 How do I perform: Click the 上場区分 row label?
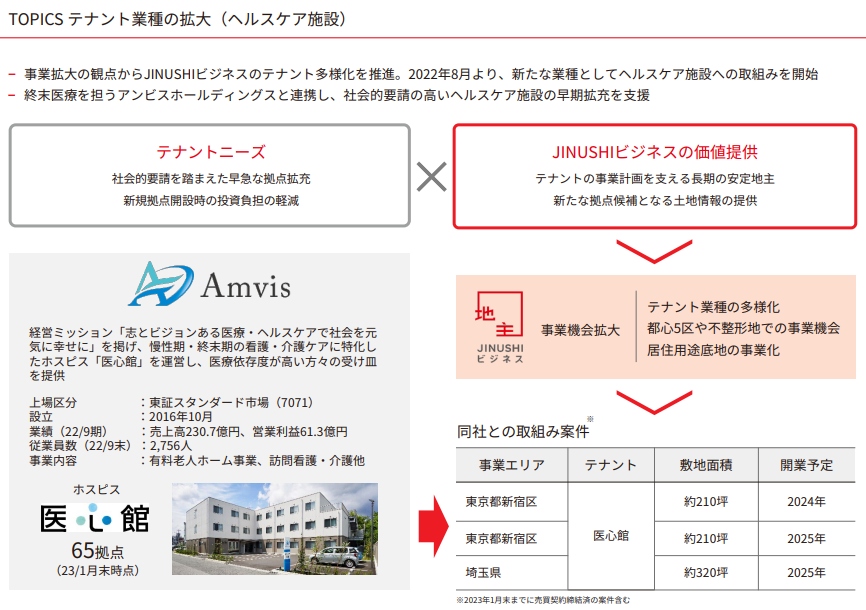pyautogui.click(x=53, y=403)
